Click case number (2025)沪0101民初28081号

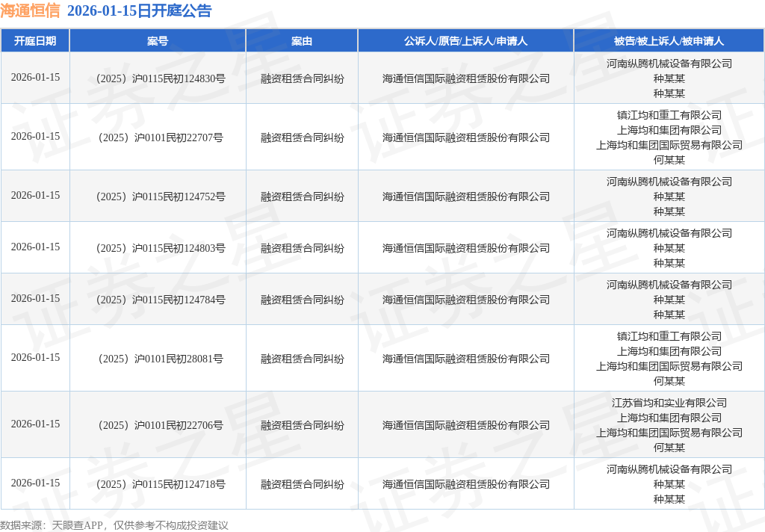(x=161, y=359)
